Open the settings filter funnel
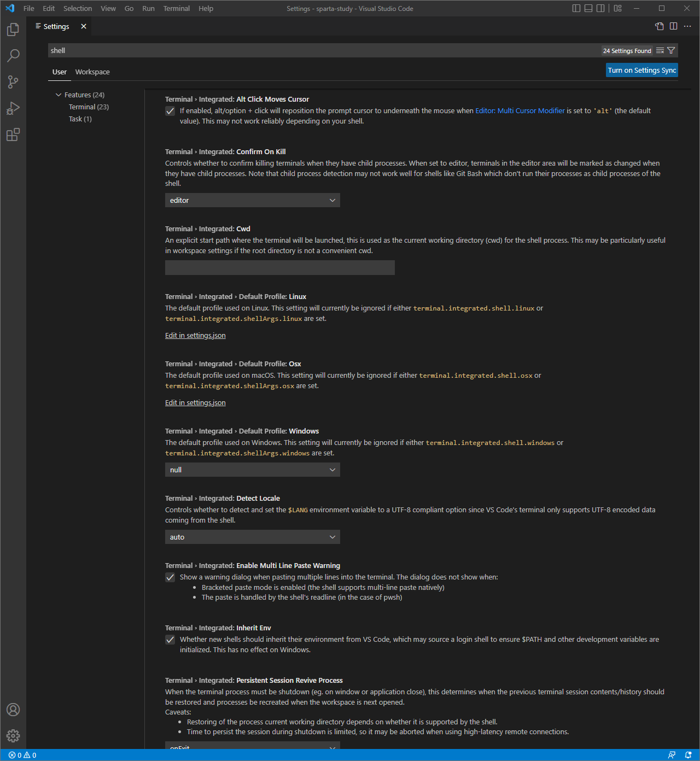Image resolution: width=700 pixels, height=761 pixels. (x=671, y=51)
